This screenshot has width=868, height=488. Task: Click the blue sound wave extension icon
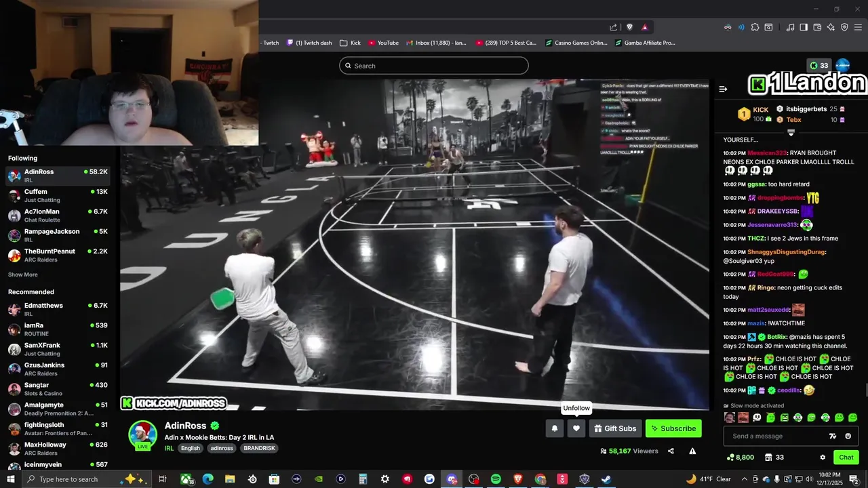tap(741, 27)
